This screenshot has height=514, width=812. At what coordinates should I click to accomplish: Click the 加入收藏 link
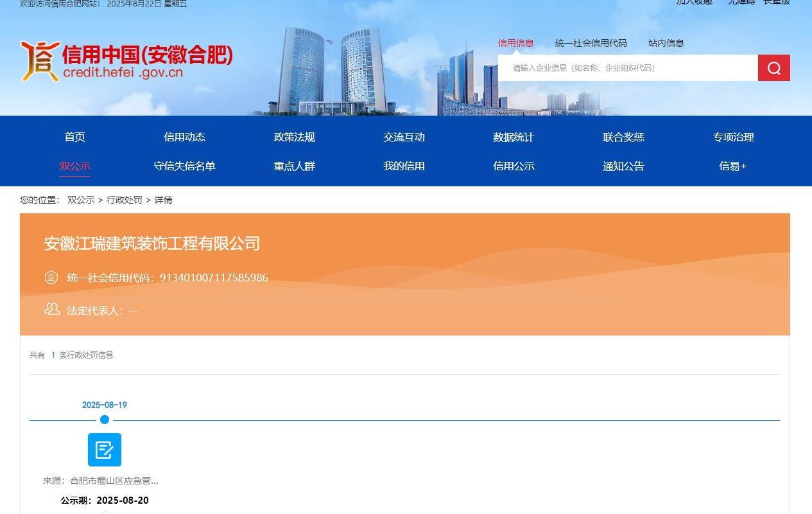click(694, 3)
